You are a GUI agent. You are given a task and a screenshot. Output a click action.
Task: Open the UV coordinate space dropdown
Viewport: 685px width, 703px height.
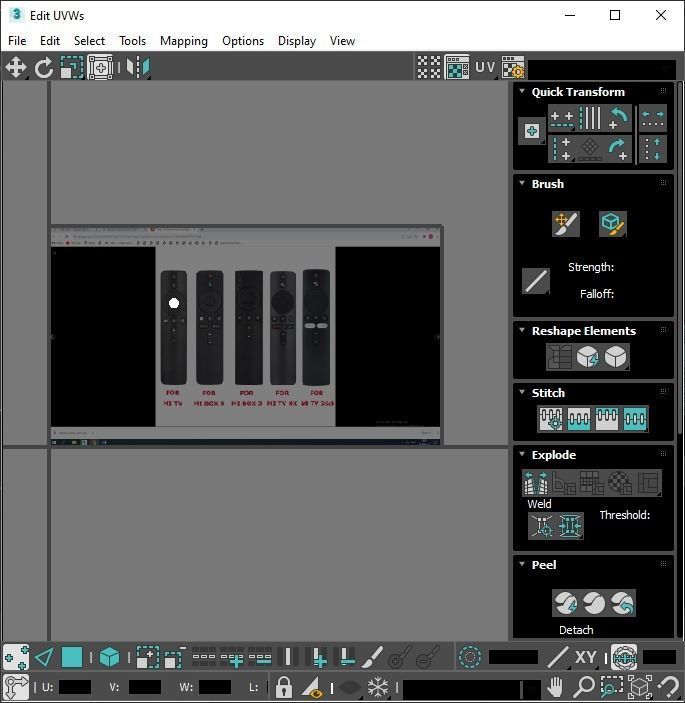[x=486, y=67]
